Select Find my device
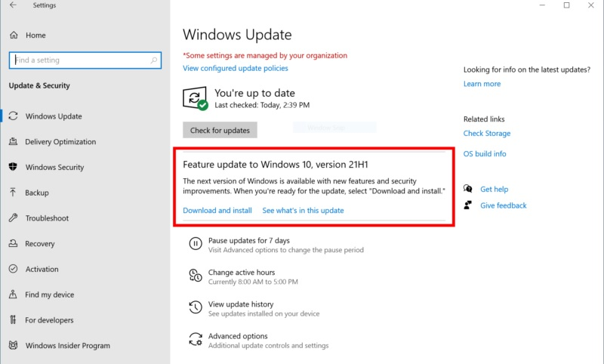Image resolution: width=604 pixels, height=364 pixels. click(49, 295)
